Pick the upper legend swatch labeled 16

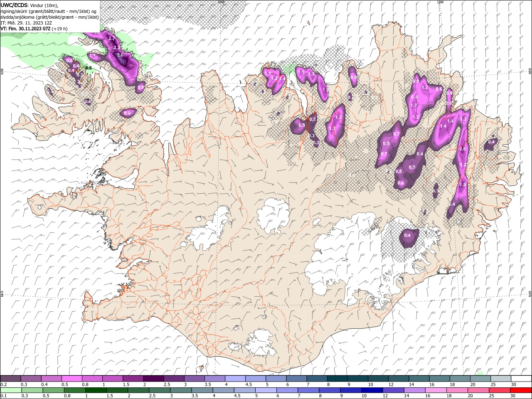439,379
